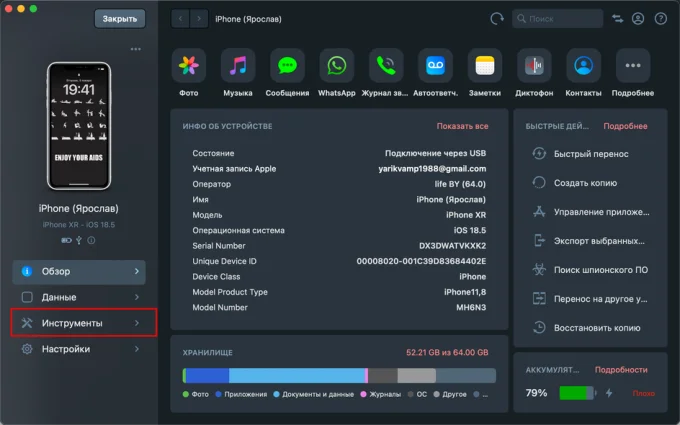Open the Музыка icon

[237, 66]
